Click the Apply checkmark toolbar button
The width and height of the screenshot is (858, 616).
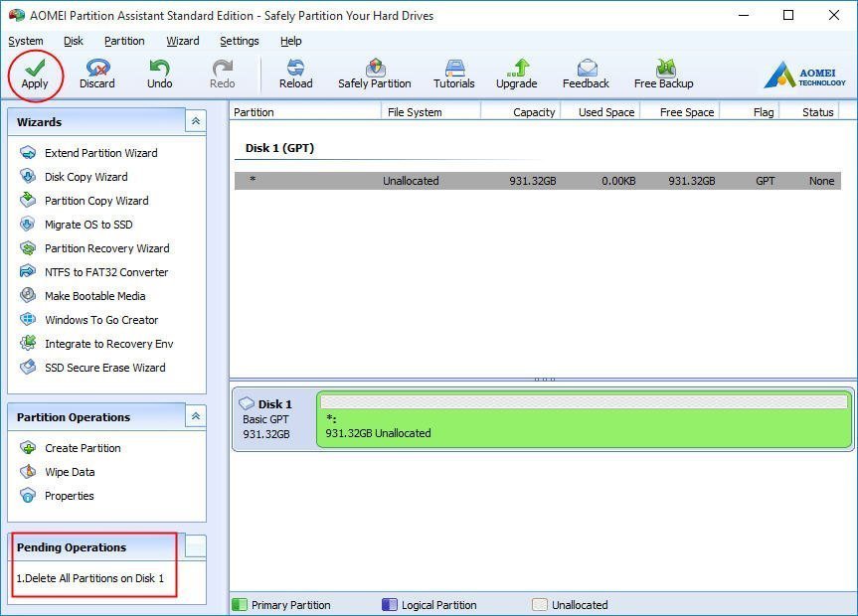coord(35,75)
